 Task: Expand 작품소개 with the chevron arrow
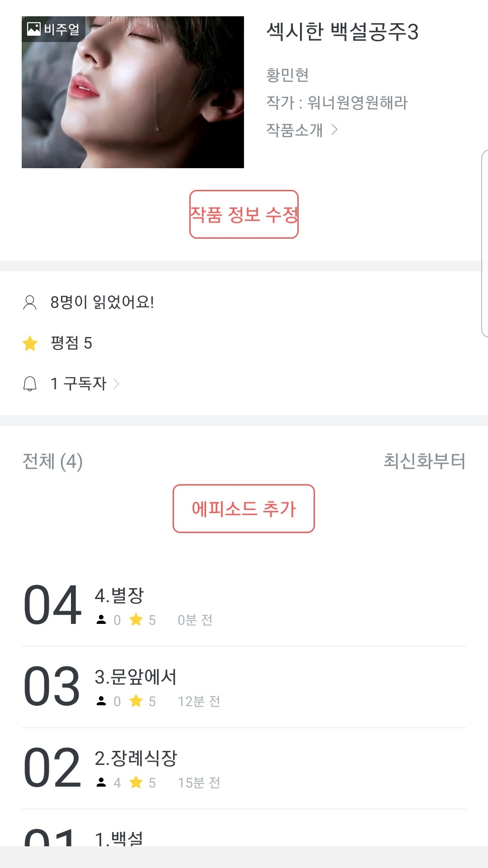[x=334, y=130]
